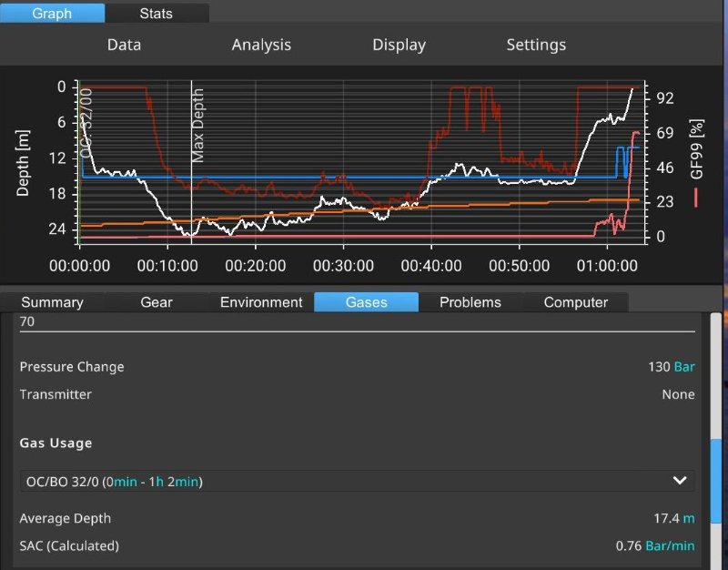Click the SAC value 0.76 Bar/min
This screenshot has height=570, width=728.
pyautogui.click(x=655, y=545)
